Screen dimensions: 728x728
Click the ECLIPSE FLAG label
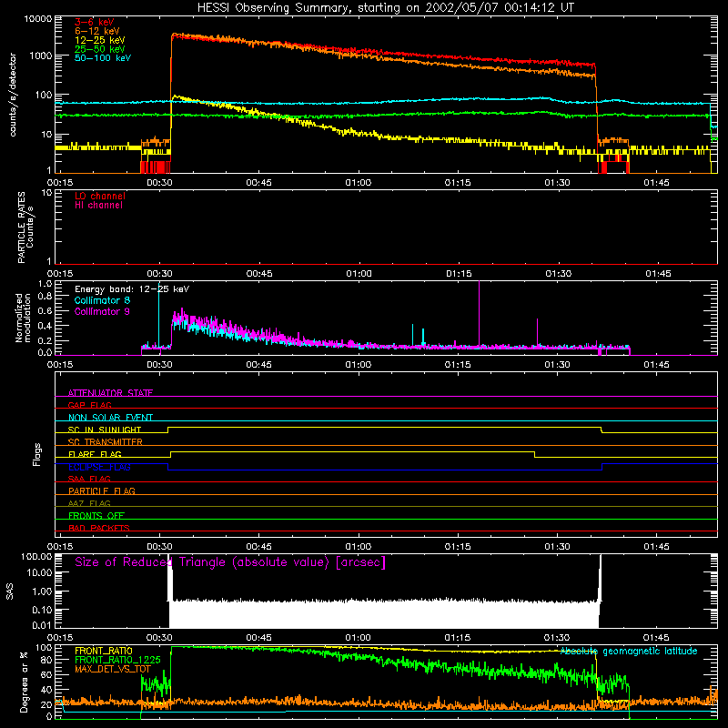point(99,467)
